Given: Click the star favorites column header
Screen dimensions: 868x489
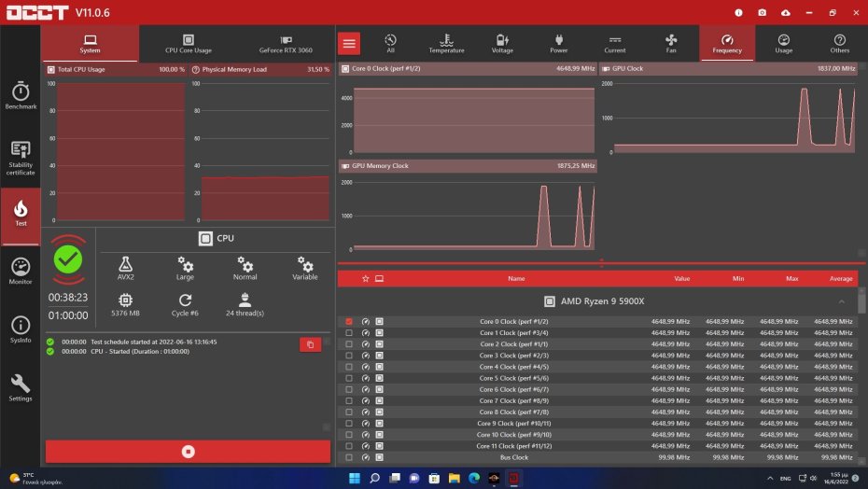Looking at the screenshot, I should (x=366, y=278).
